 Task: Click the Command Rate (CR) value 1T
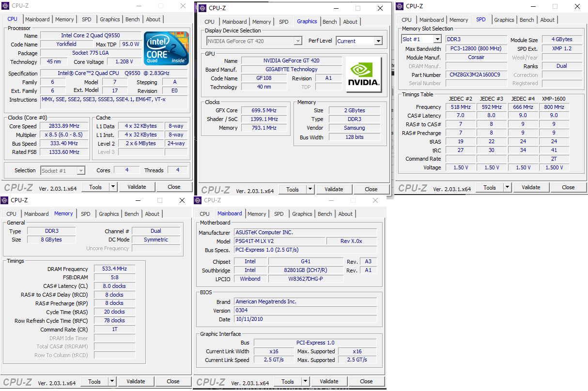click(x=114, y=329)
